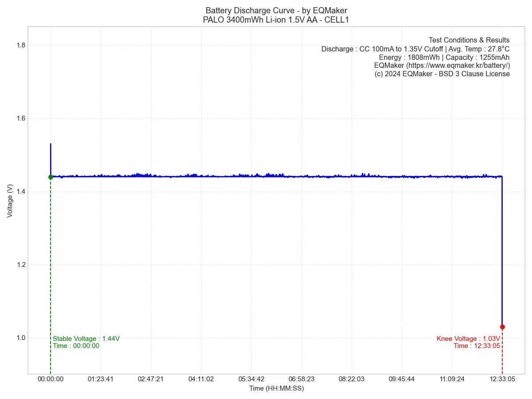Click the Energy 1808mWh capacity result line
Viewport: 532px width, 399px height.
click(444, 57)
